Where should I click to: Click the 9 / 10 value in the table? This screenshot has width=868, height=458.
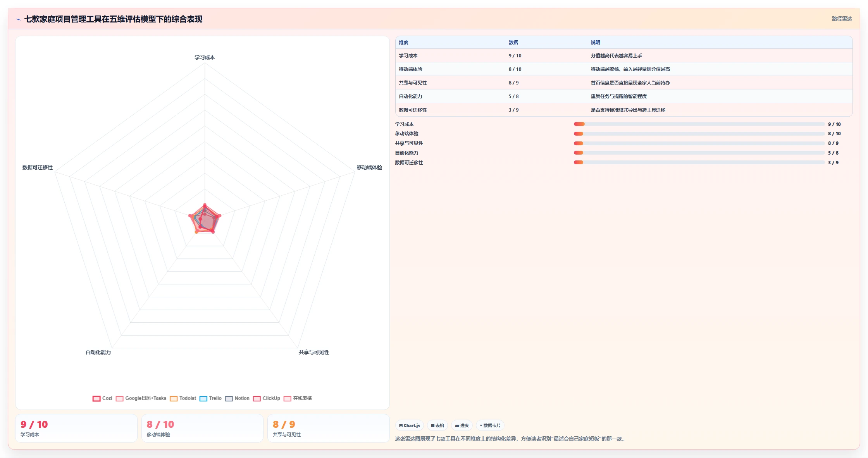[515, 56]
